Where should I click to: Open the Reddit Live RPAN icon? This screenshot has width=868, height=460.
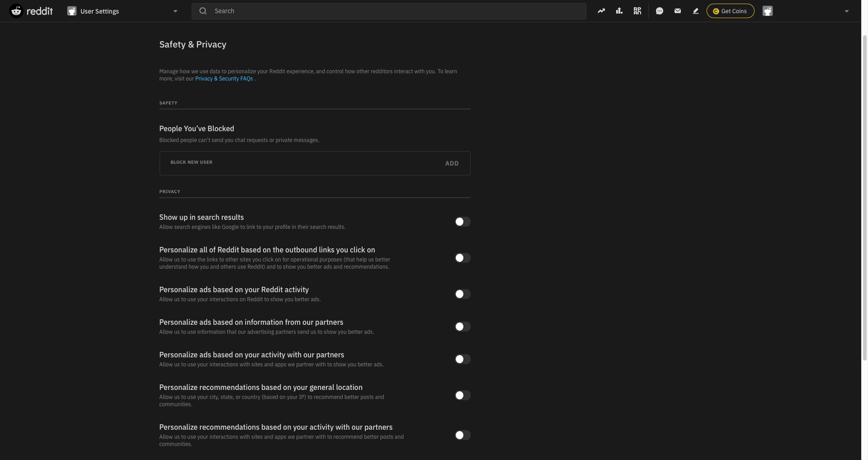pyautogui.click(x=637, y=11)
